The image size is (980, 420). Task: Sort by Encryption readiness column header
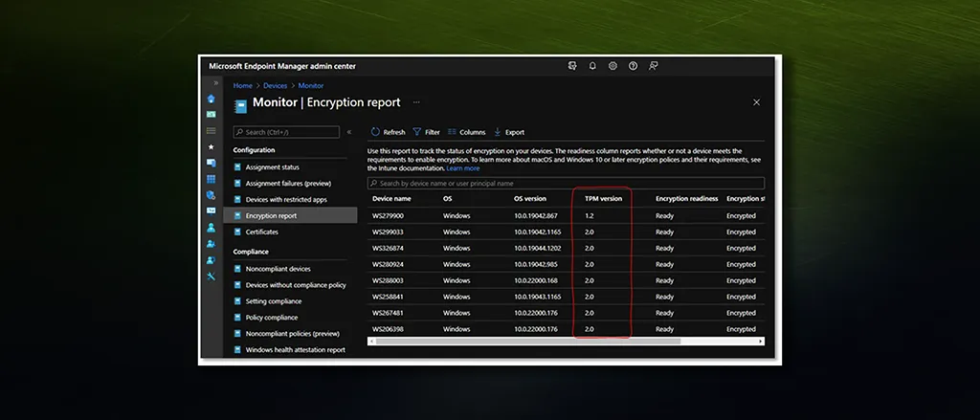pyautogui.click(x=687, y=199)
